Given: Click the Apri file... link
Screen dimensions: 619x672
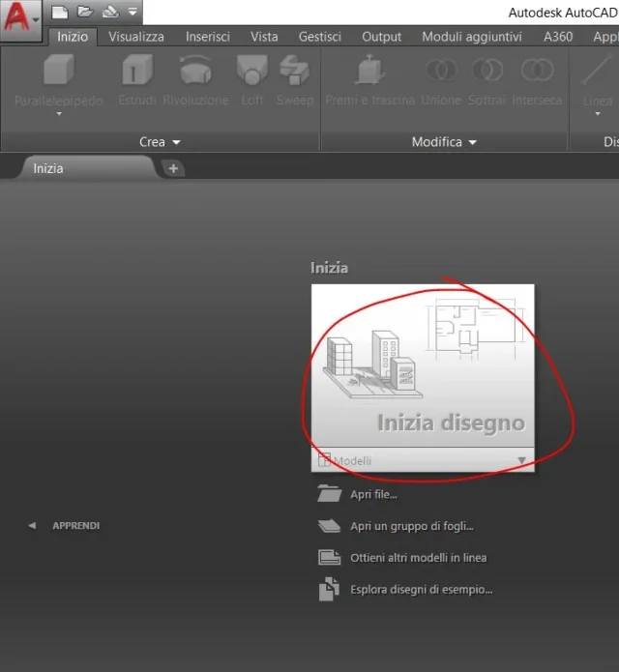Looking at the screenshot, I should click(x=373, y=494).
